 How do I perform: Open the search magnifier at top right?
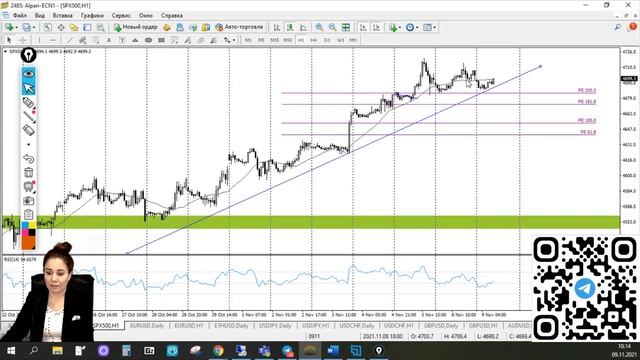618,27
